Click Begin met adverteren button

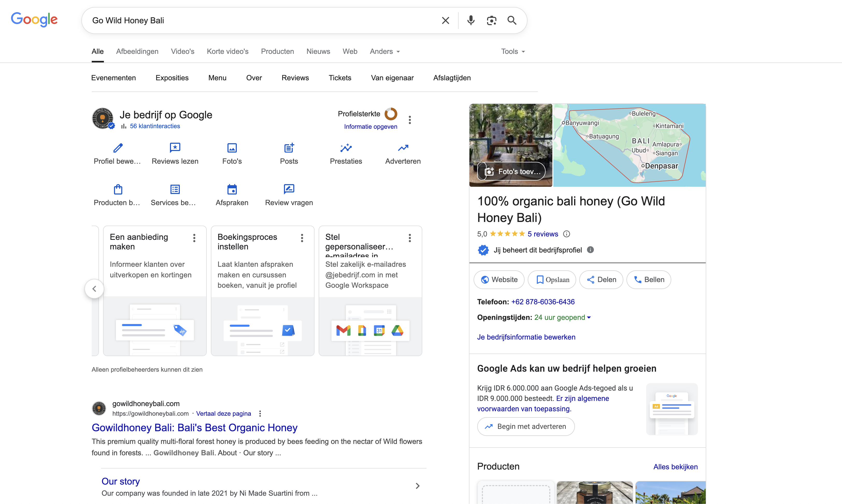tap(526, 427)
